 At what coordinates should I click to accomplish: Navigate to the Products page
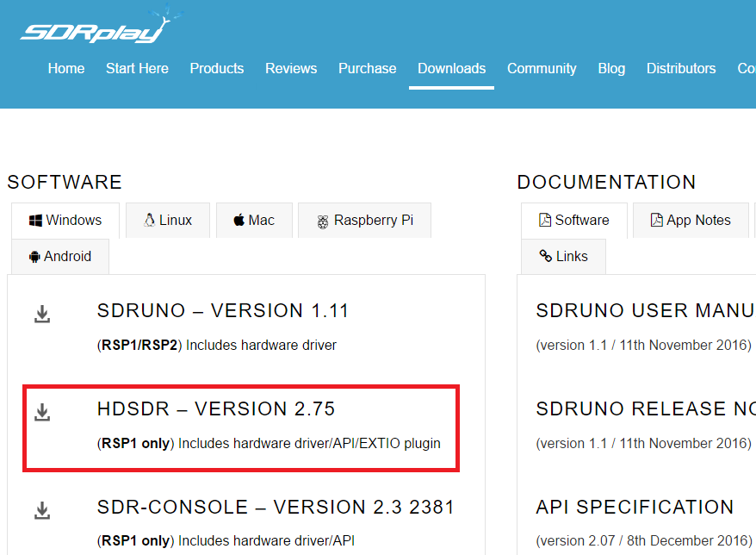tap(217, 69)
